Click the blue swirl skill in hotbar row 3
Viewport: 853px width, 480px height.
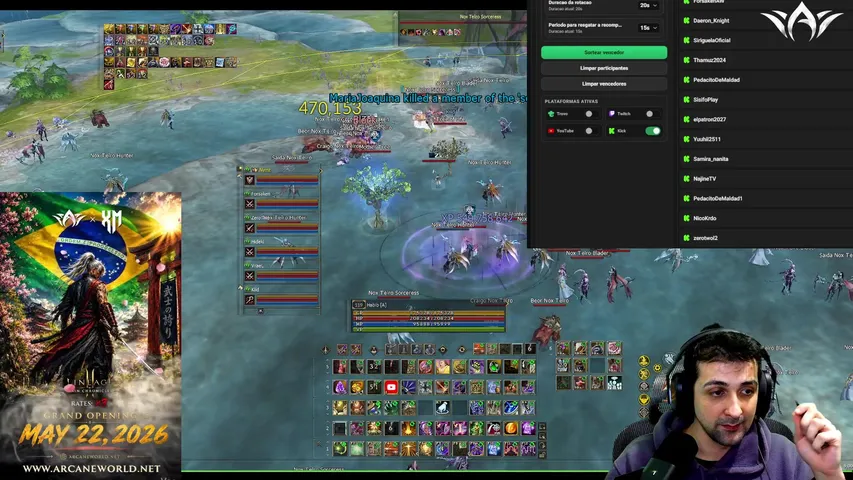(x=511, y=408)
